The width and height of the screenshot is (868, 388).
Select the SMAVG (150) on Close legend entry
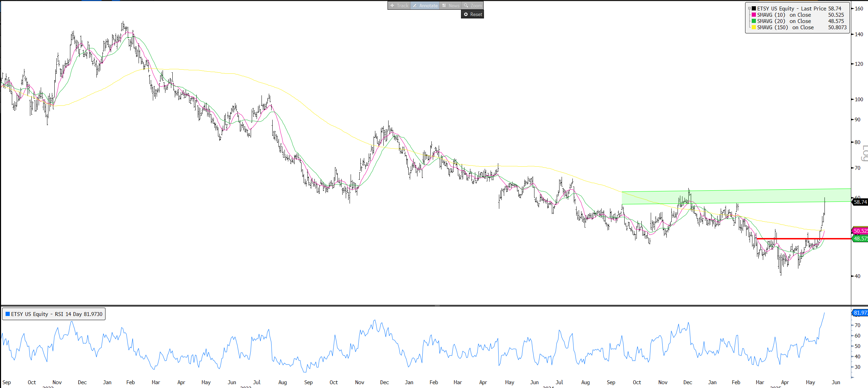(x=785, y=27)
